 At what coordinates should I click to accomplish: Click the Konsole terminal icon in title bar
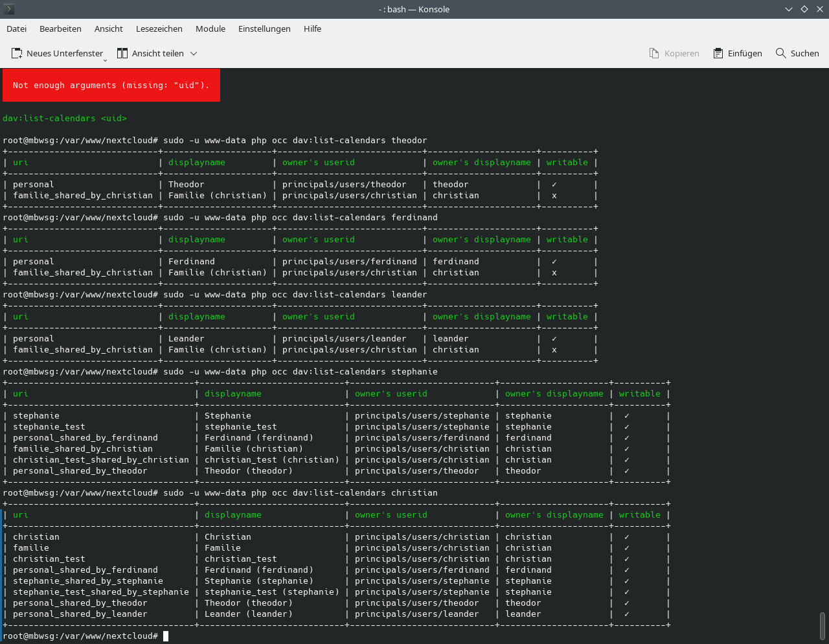(9, 9)
